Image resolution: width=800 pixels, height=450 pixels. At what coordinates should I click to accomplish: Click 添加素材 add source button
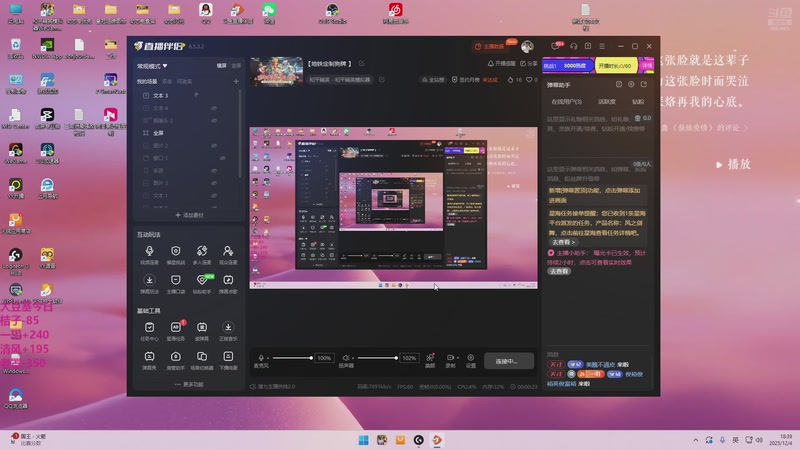coord(189,215)
